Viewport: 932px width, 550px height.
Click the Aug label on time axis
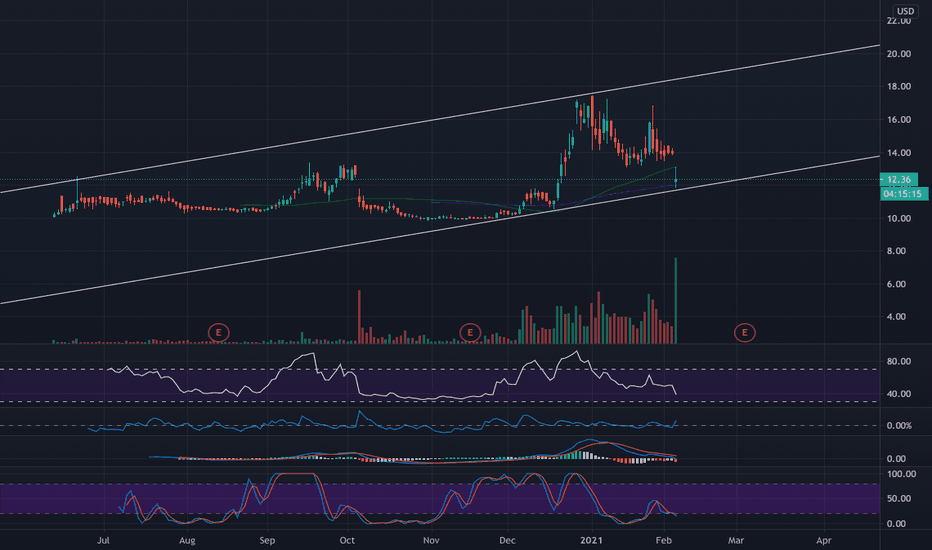187,540
